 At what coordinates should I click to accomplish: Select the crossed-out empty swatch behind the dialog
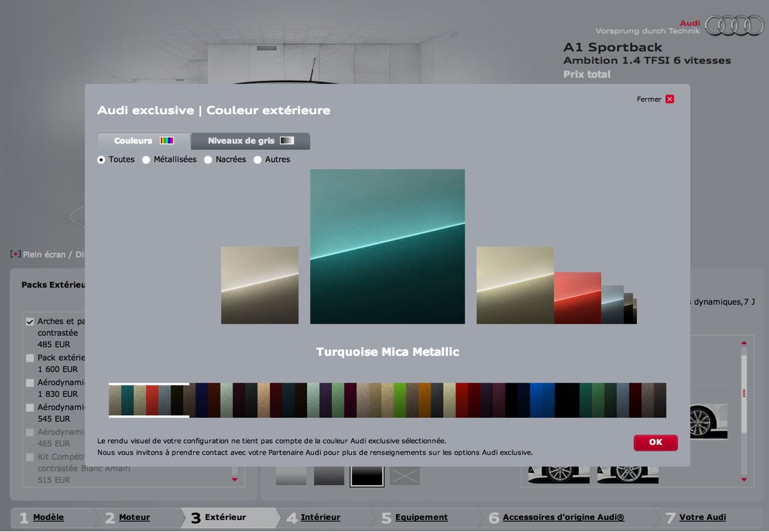[x=405, y=476]
